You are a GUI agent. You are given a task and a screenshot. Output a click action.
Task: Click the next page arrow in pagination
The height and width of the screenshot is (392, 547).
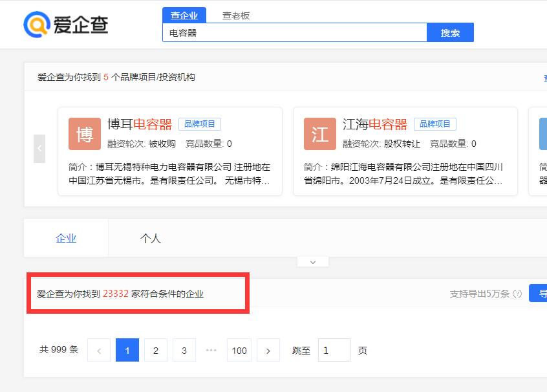(268, 350)
